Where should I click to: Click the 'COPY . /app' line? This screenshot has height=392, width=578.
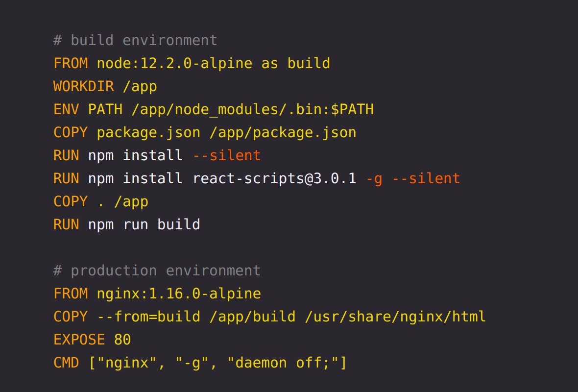click(x=100, y=202)
